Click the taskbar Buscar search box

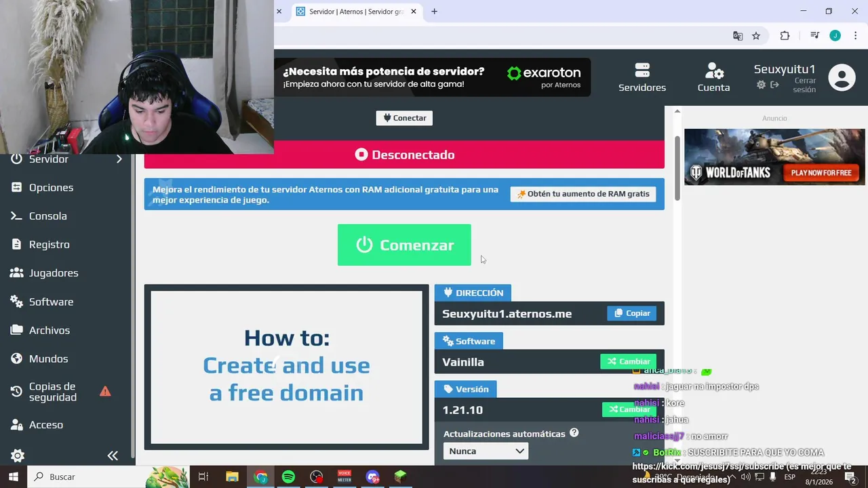click(108, 476)
